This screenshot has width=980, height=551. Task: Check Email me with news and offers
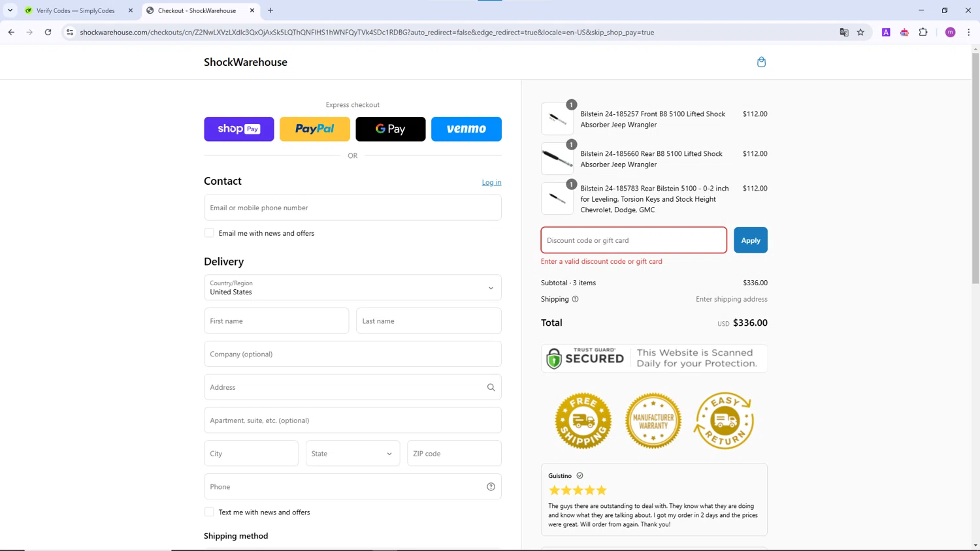click(209, 233)
